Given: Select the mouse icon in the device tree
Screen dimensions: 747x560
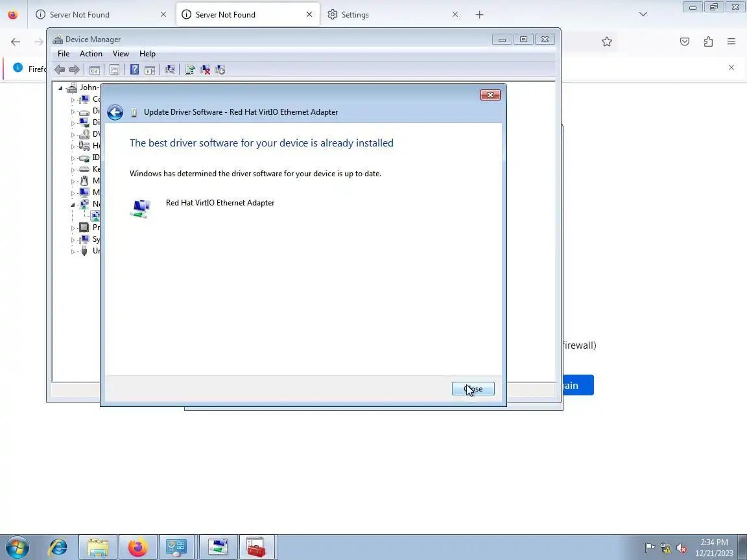Looking at the screenshot, I should coord(84,181).
